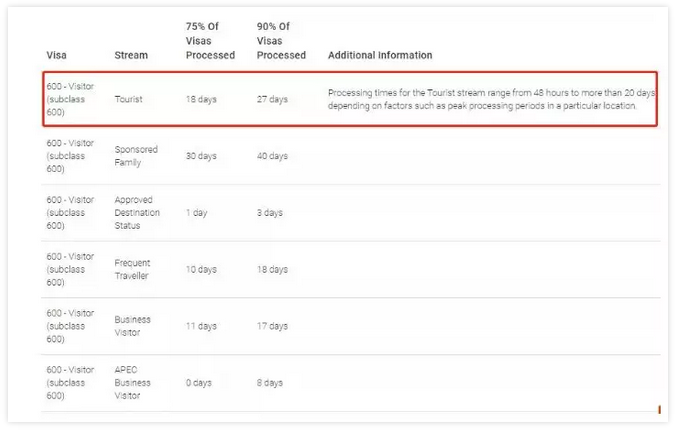Click the 11 days value for Business Visitor
The height and width of the screenshot is (432, 675).
201,326
